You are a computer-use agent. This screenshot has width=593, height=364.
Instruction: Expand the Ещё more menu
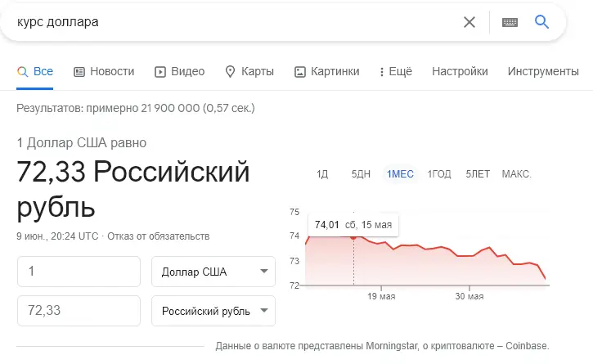pyautogui.click(x=396, y=71)
